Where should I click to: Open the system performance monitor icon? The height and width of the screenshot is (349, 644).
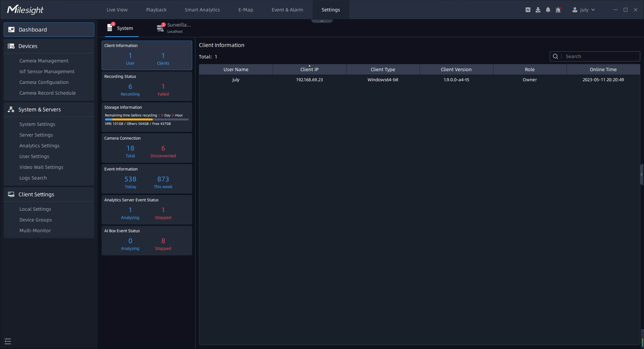[x=528, y=10]
